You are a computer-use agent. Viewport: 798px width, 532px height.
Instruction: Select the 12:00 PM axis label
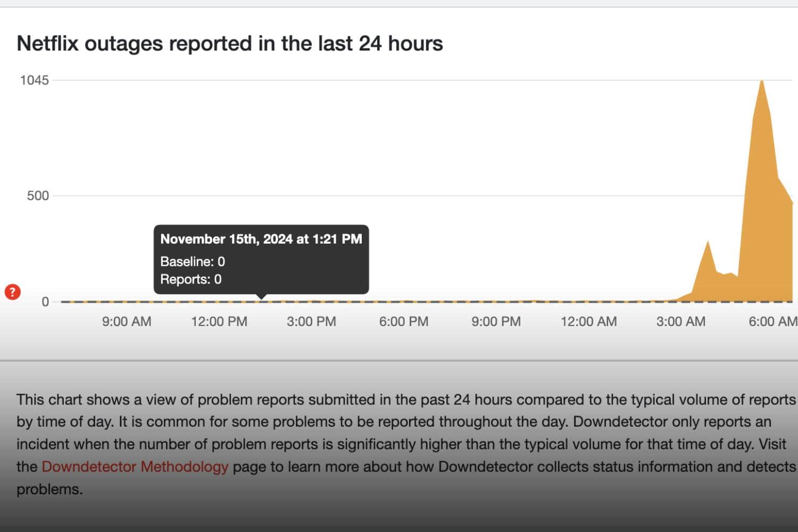click(x=218, y=321)
